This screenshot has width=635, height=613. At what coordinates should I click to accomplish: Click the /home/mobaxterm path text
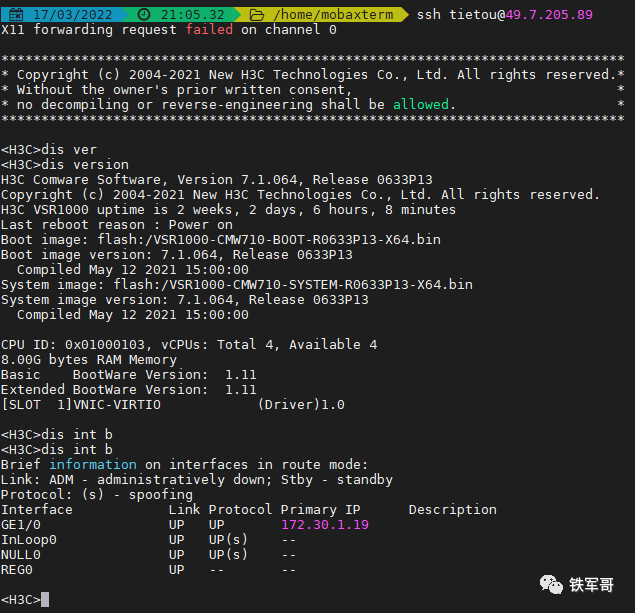(333, 15)
